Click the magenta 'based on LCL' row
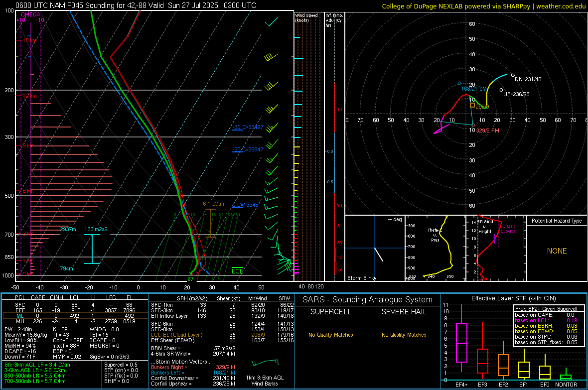The height and width of the screenshot is (390, 588). (546, 320)
